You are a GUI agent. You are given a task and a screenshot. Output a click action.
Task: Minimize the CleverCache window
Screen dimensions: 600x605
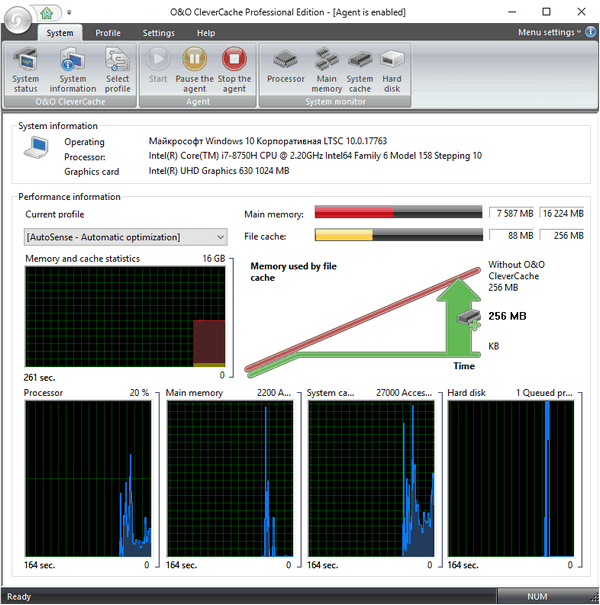coord(512,12)
